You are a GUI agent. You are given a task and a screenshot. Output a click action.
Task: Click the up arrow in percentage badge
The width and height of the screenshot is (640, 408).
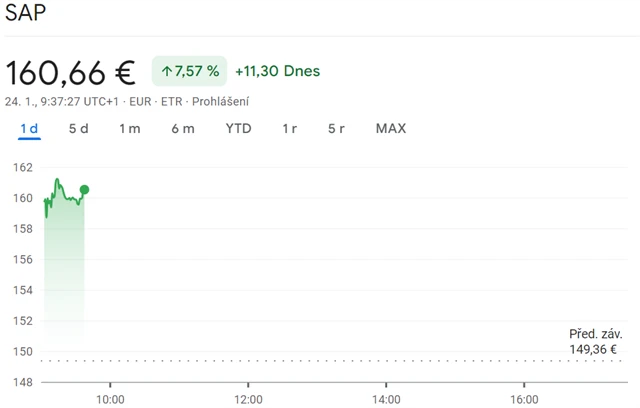(166, 72)
